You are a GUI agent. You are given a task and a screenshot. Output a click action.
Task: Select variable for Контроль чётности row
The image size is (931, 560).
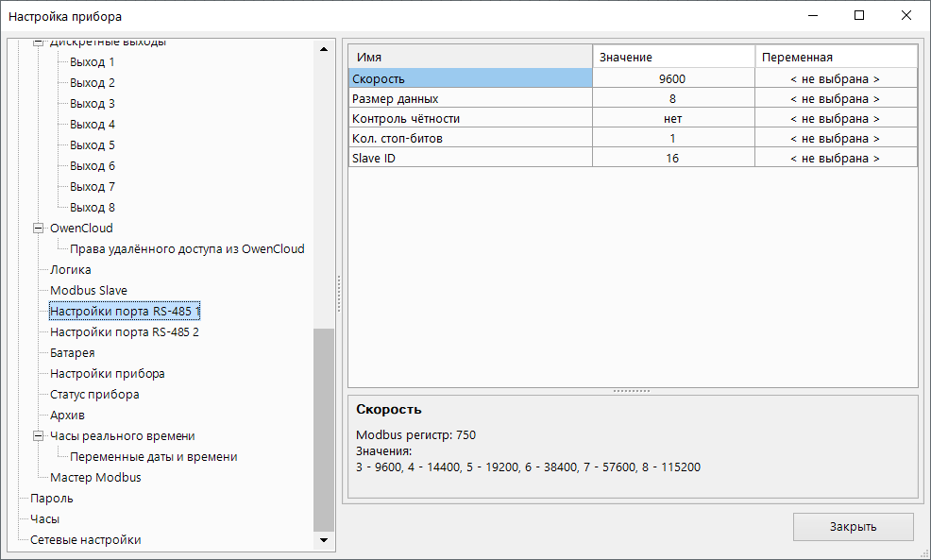835,119
